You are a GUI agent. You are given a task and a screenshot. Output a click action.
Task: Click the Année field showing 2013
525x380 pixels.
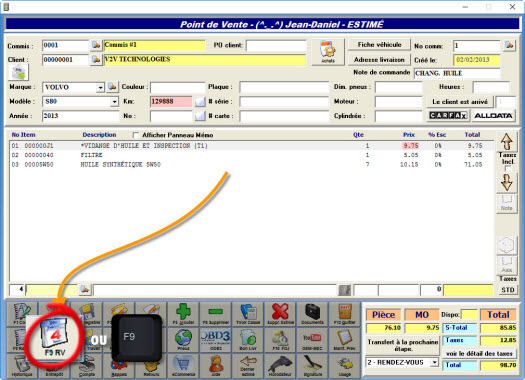click(x=80, y=116)
